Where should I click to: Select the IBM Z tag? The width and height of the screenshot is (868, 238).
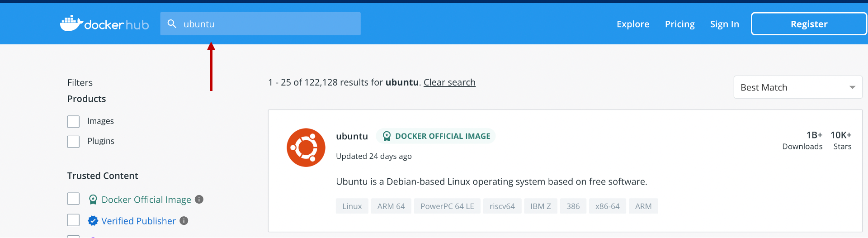pos(541,206)
